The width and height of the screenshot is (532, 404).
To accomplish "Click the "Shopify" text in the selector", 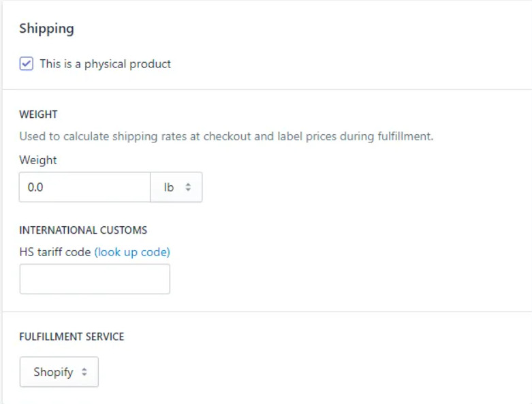I will [x=53, y=372].
